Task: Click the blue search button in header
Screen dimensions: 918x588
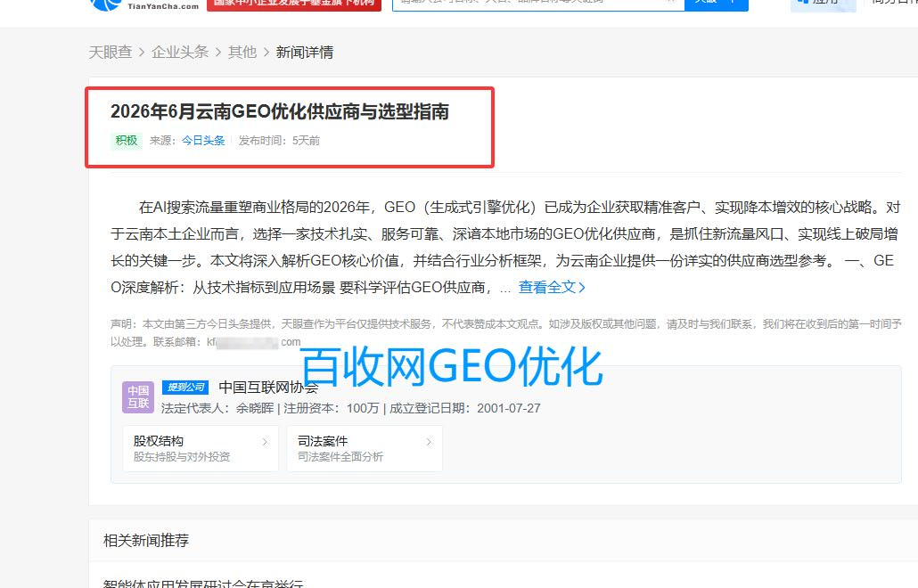Action: pos(716,4)
